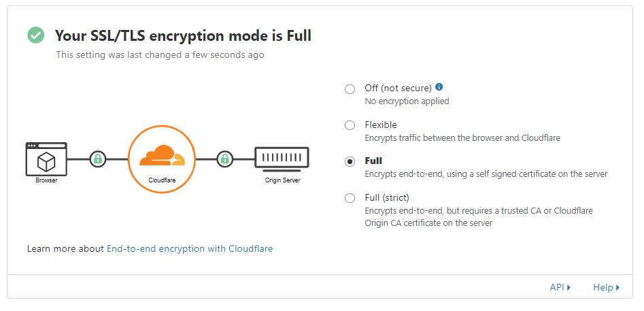644x311 pixels.
Task: Select the Off (not secure) radio button
Action: point(350,88)
